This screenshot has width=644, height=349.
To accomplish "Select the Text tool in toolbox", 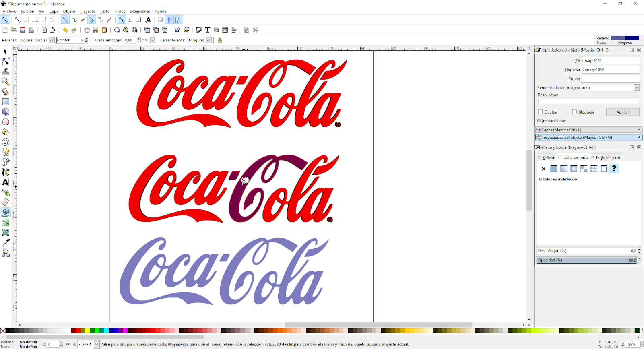I will point(6,182).
